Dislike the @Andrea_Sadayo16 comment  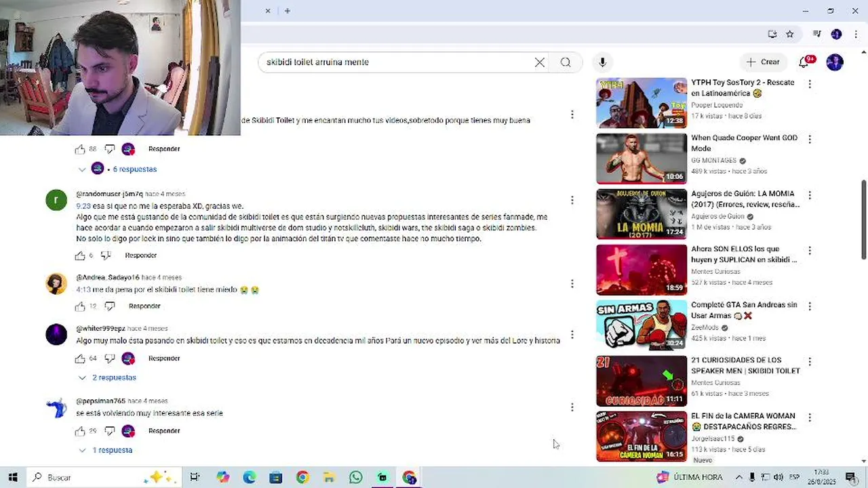pyautogui.click(x=110, y=306)
